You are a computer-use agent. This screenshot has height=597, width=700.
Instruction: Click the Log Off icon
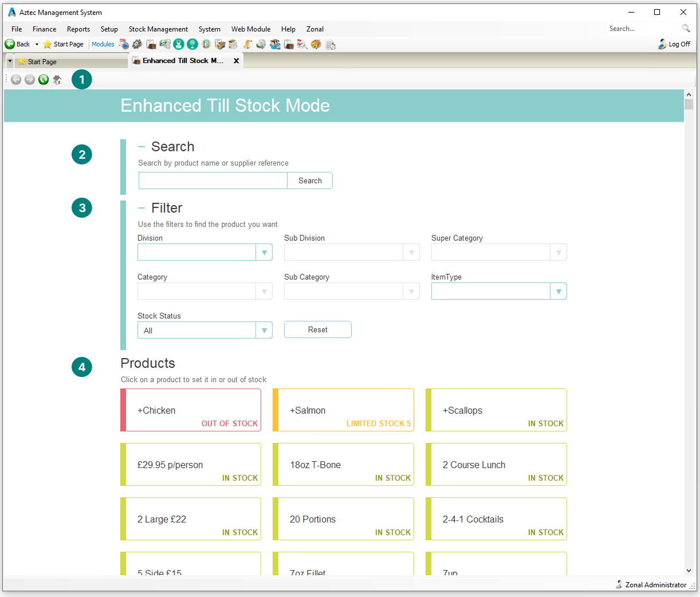click(x=662, y=44)
